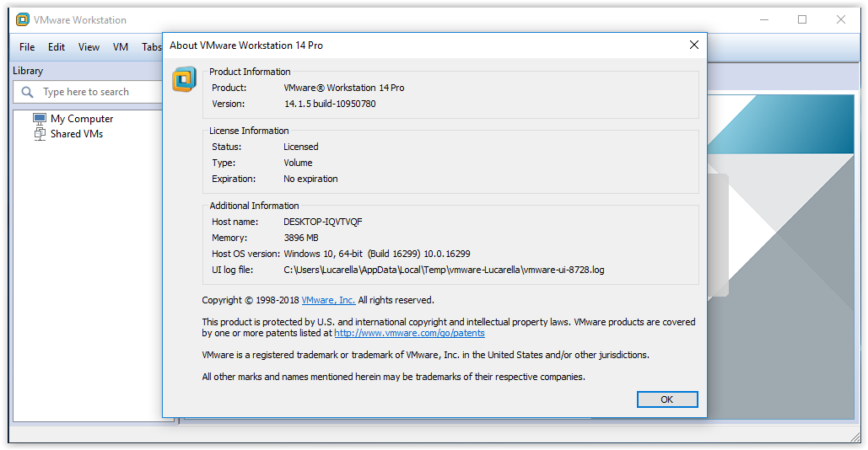
Task: Focus the Type here to search field
Action: [x=89, y=92]
